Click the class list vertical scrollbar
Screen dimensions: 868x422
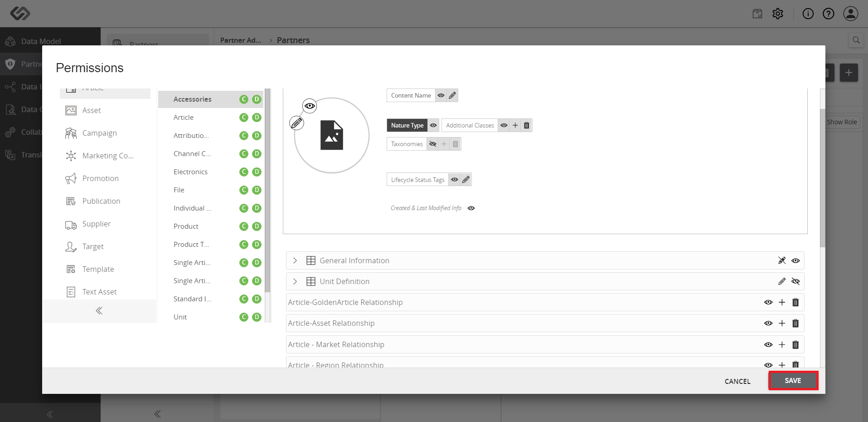pyautogui.click(x=267, y=191)
